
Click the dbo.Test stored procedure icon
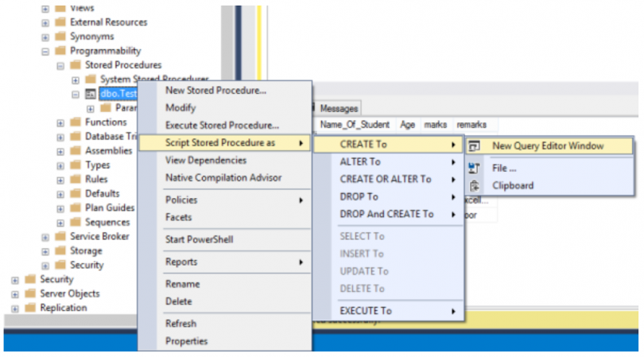click(91, 94)
